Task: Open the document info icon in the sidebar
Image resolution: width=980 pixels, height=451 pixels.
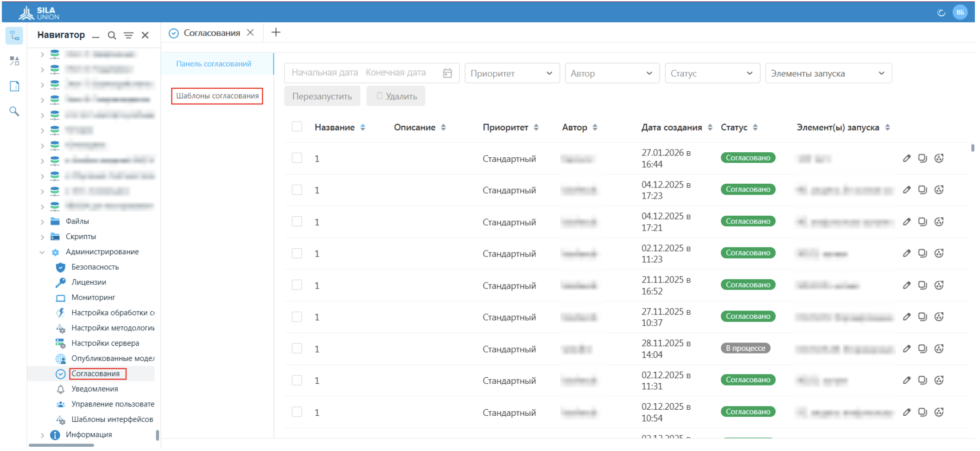Action: coord(14,86)
